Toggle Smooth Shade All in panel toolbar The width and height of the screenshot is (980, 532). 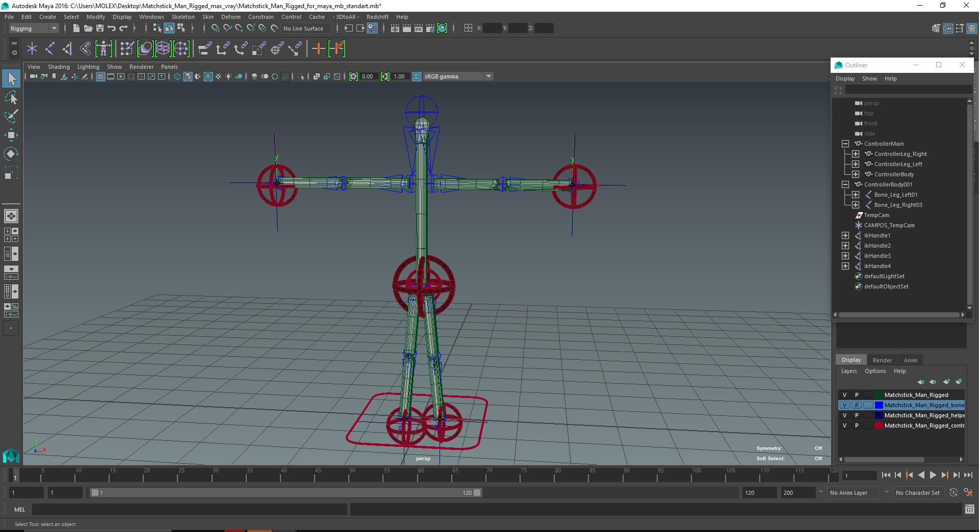pos(188,76)
